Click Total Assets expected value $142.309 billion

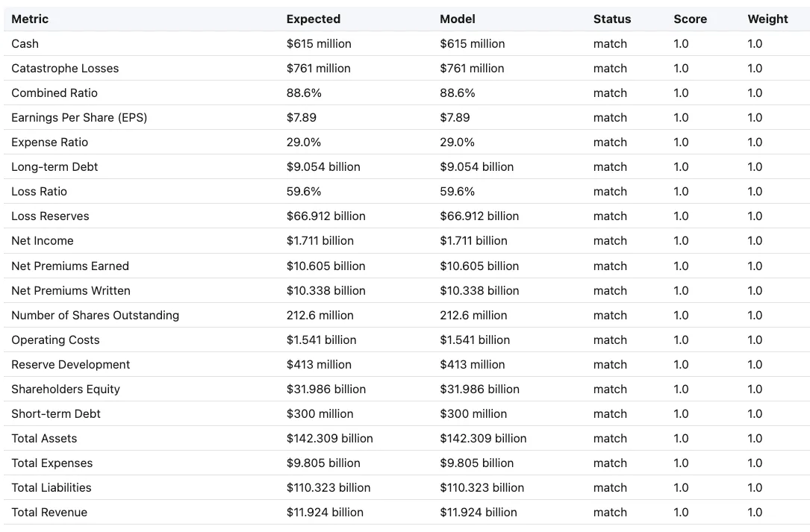329,439
